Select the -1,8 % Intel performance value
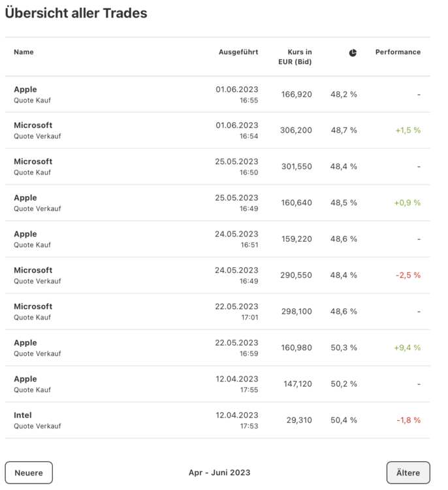Screen dimensions: 448x490 pos(408,420)
